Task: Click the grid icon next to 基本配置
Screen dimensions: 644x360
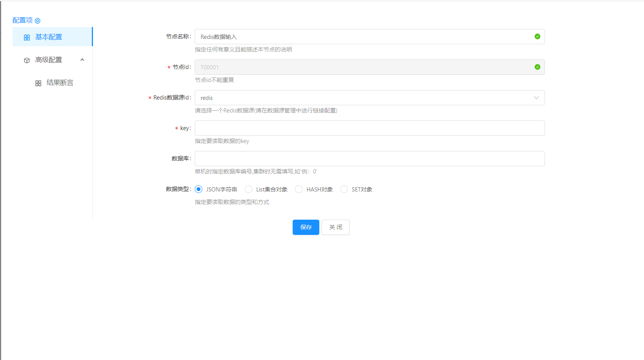Action: [x=27, y=37]
